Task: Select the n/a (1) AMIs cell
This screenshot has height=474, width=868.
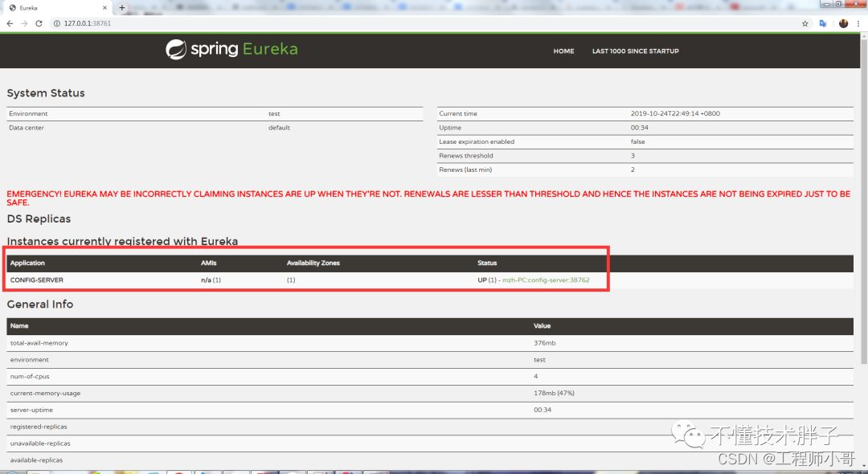Action: [x=211, y=280]
